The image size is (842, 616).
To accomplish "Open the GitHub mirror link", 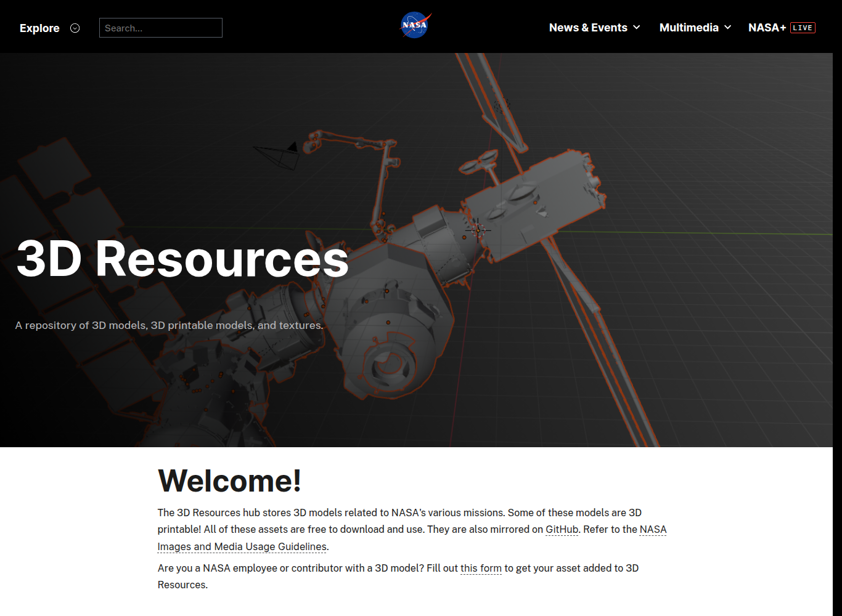I will 562,530.
